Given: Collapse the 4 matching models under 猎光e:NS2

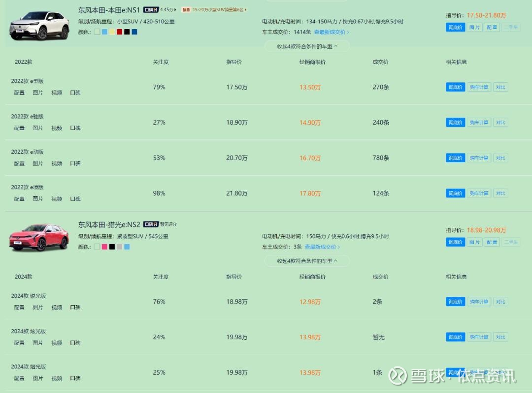Looking at the screenshot, I should coord(307,261).
